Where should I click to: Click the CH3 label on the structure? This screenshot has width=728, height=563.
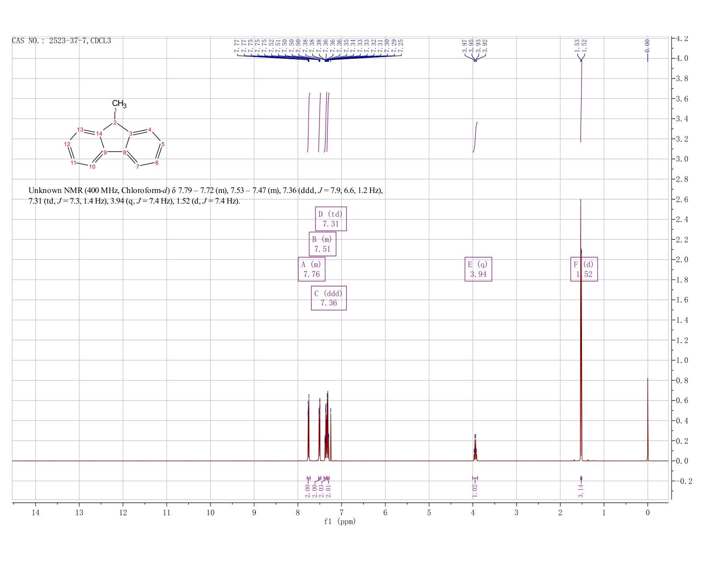(119, 104)
